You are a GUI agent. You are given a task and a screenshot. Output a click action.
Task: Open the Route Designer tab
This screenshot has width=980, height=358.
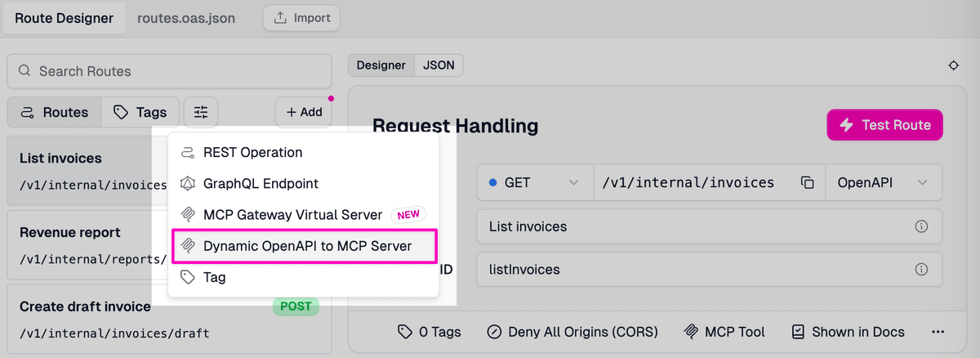click(64, 17)
